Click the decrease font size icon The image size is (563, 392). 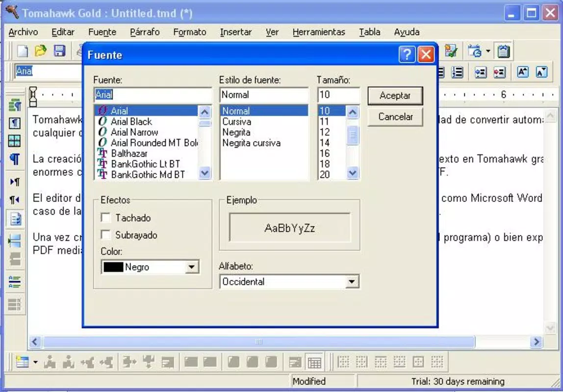pos(541,72)
